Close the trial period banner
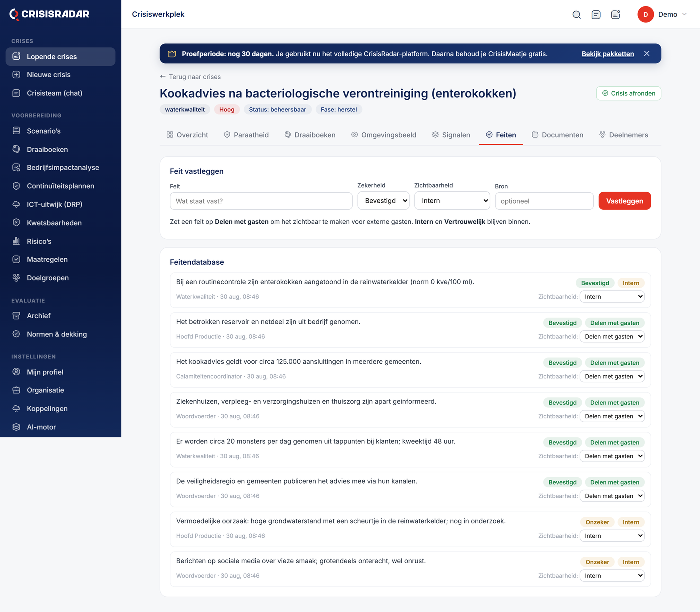Viewport: 700px width, 612px height. pyautogui.click(x=647, y=53)
